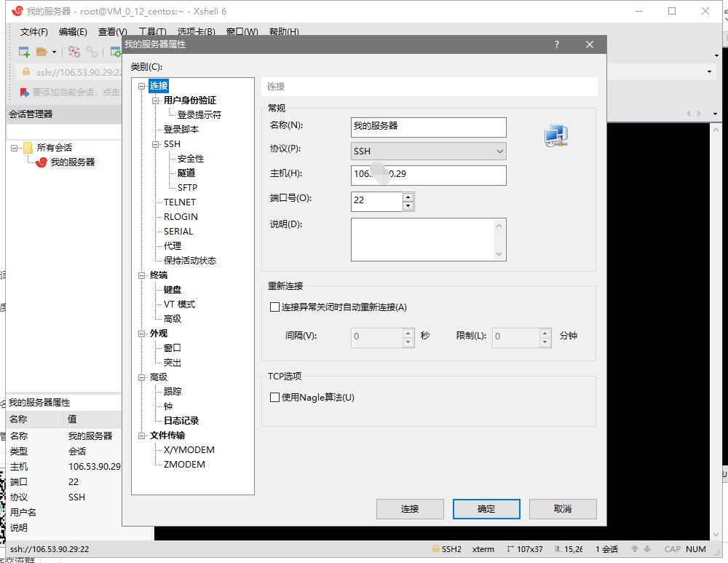Image resolution: width=728 pixels, height=563 pixels.
Task: Collapse the 外观 tree node
Action: coord(142,334)
